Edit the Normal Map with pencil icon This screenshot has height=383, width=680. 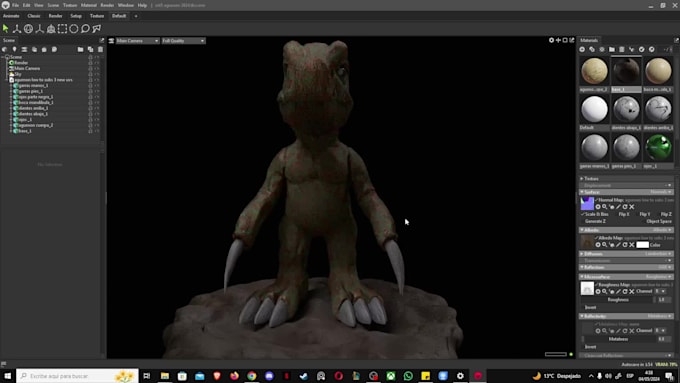(618, 207)
